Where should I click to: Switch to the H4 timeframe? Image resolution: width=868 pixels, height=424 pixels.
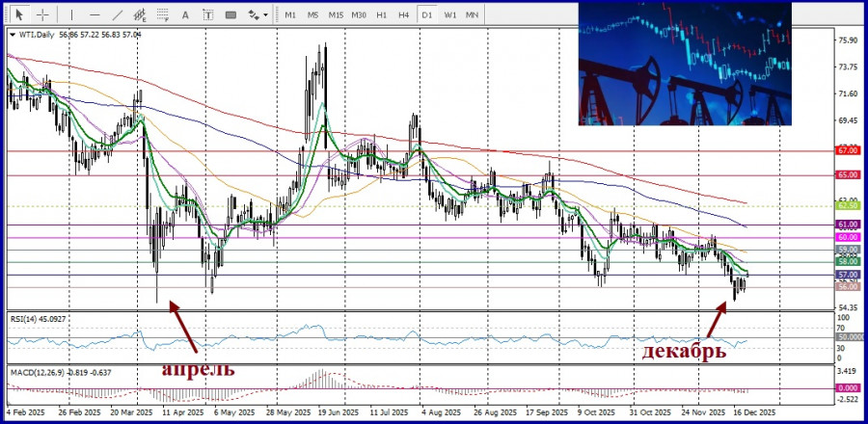click(x=403, y=14)
